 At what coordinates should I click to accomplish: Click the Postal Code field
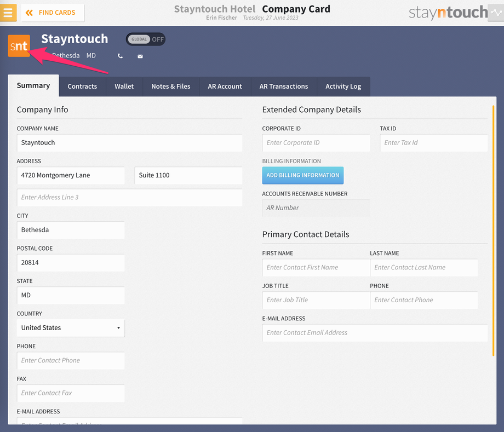71,263
